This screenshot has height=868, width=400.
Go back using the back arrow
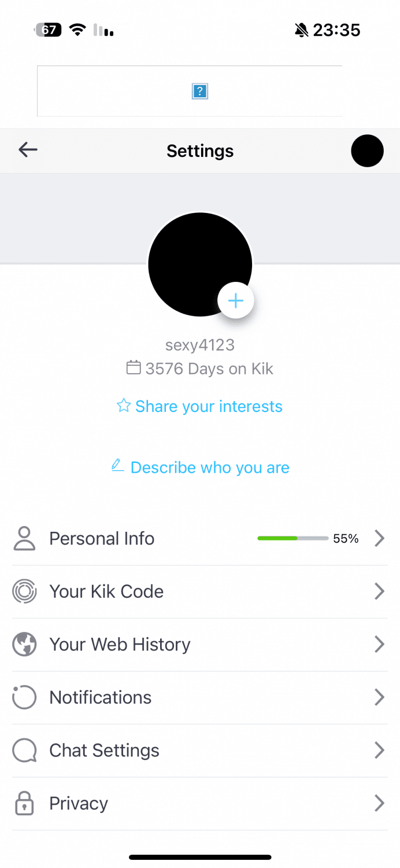click(28, 150)
